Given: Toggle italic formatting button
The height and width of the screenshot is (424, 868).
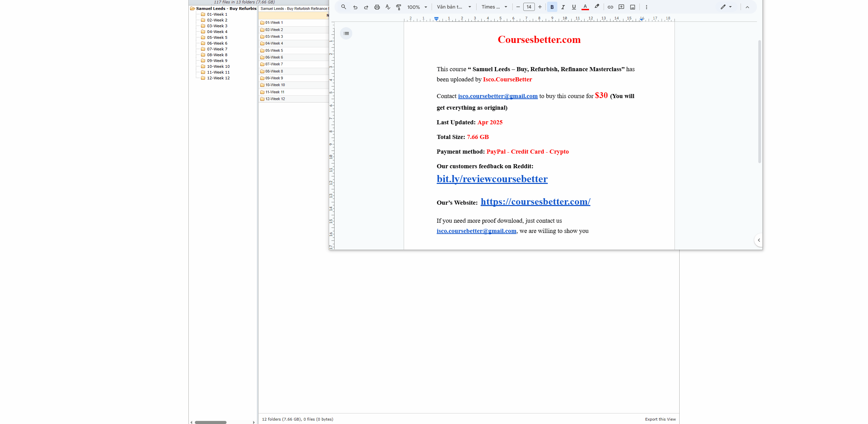Looking at the screenshot, I should pyautogui.click(x=563, y=7).
